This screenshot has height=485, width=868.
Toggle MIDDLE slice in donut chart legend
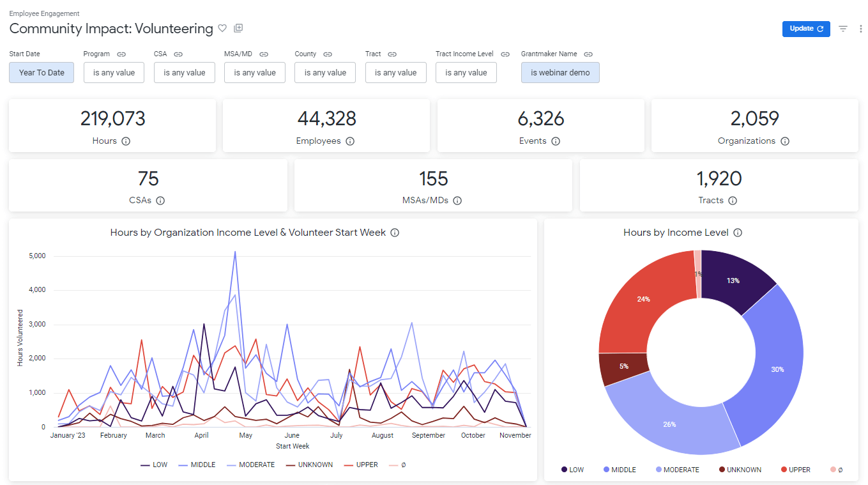(620, 470)
